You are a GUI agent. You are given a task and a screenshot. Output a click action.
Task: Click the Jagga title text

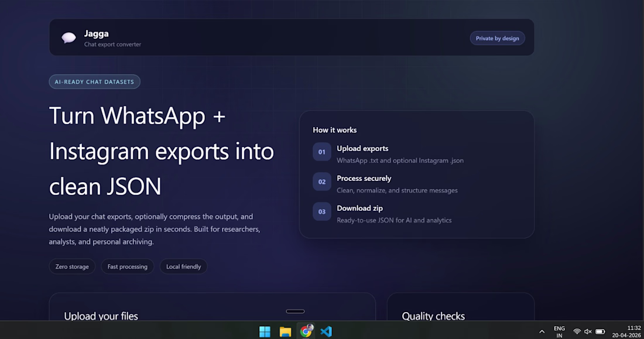[97, 34]
